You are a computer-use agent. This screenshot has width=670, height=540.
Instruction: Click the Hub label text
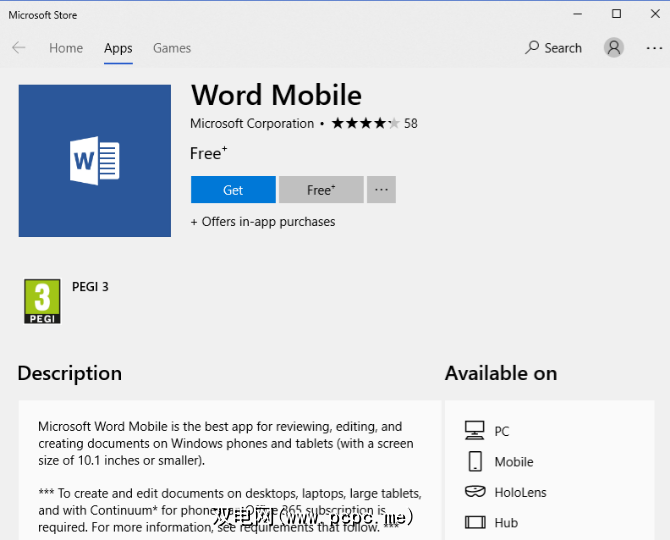point(506,522)
